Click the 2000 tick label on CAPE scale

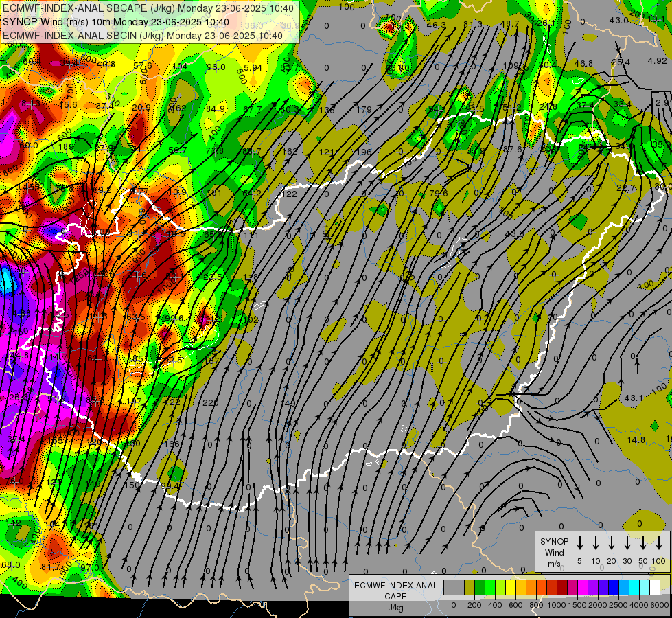tap(598, 605)
